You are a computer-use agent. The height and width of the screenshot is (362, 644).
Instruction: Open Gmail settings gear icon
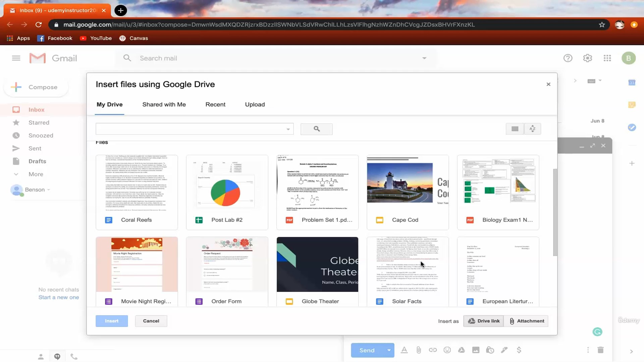tap(587, 58)
